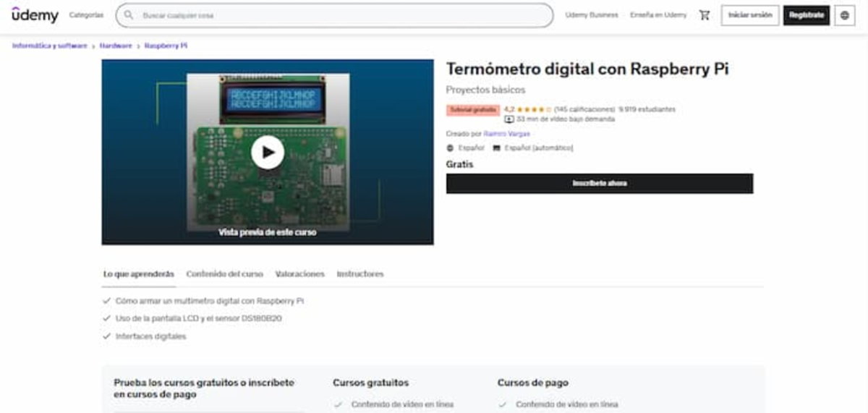Click the course preview thumbnail image
Screen dimensions: 868x413
tap(268, 152)
